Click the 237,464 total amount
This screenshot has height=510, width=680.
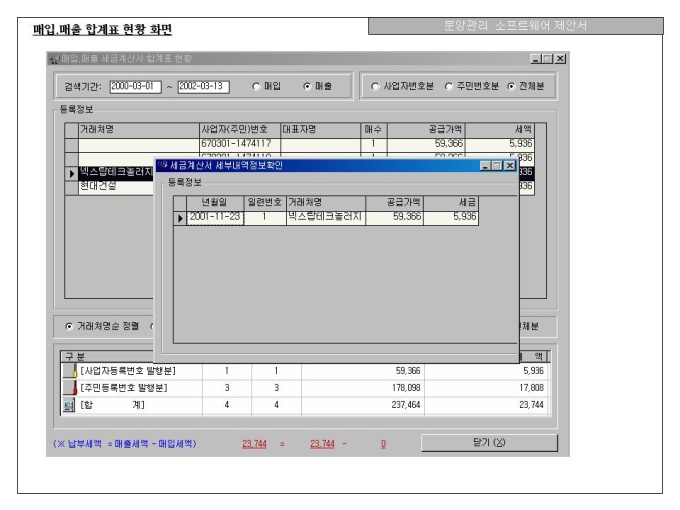pyautogui.click(x=406, y=405)
